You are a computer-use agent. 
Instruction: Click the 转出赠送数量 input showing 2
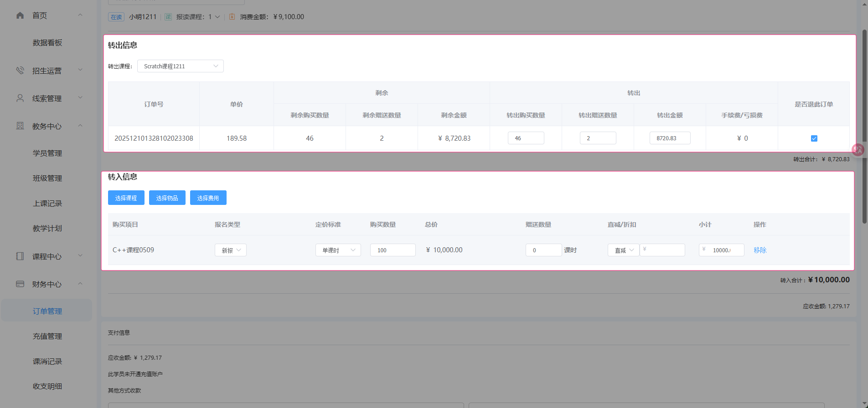(x=598, y=138)
